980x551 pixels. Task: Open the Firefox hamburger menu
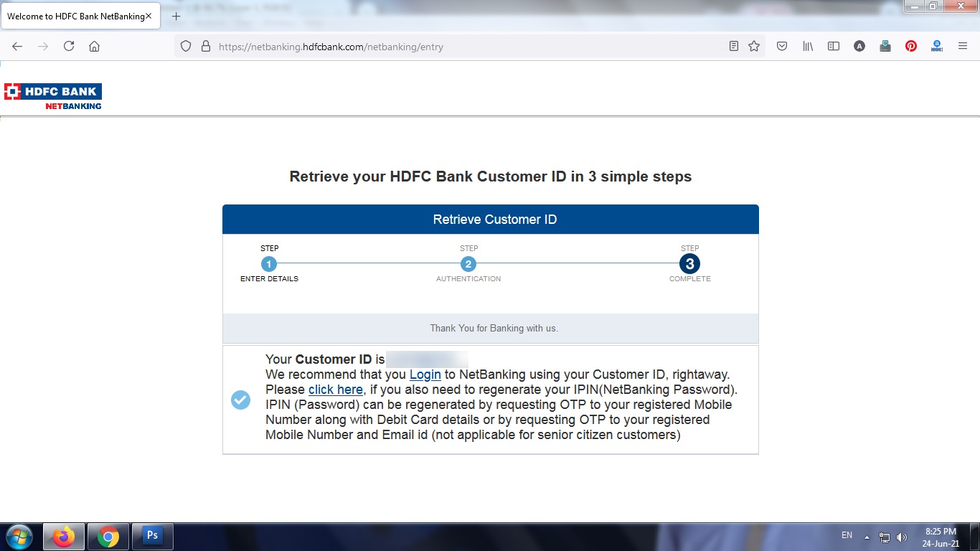click(963, 46)
